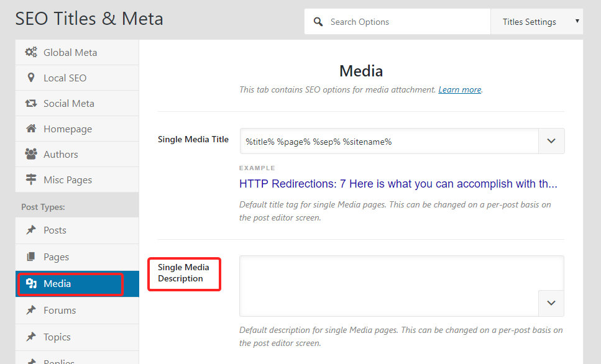
Task: Switch to the Forums tab
Action: [59, 311]
